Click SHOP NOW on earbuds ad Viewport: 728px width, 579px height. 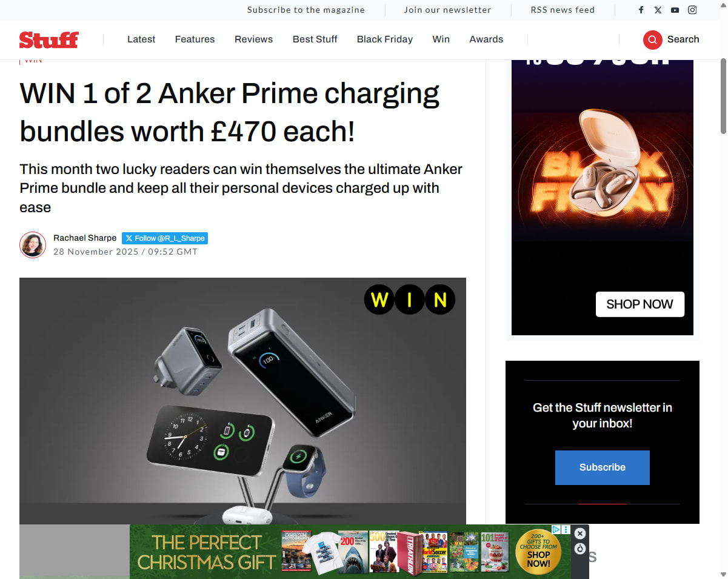(x=640, y=304)
